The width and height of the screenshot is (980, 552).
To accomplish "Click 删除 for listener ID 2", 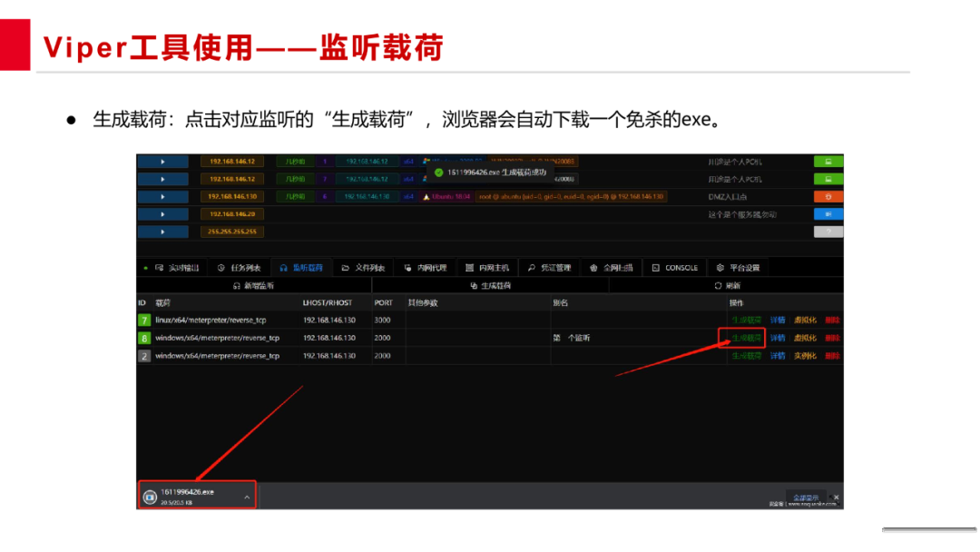I will pos(832,356).
